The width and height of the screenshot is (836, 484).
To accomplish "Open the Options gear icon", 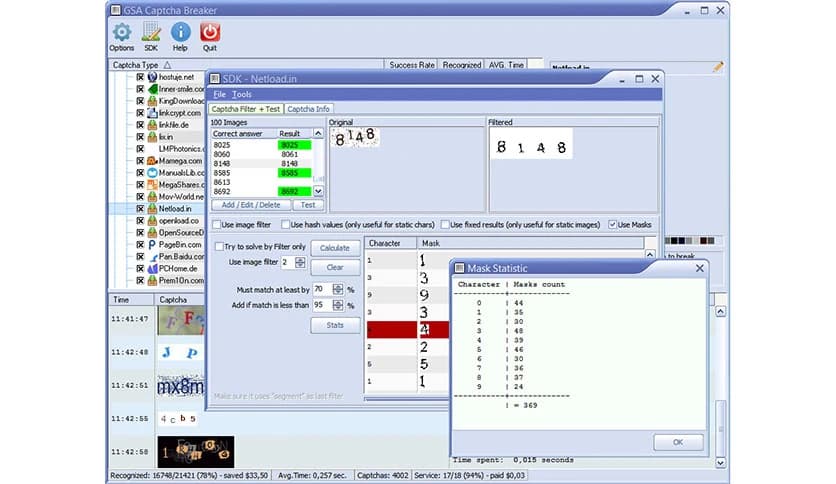I will tap(122, 33).
